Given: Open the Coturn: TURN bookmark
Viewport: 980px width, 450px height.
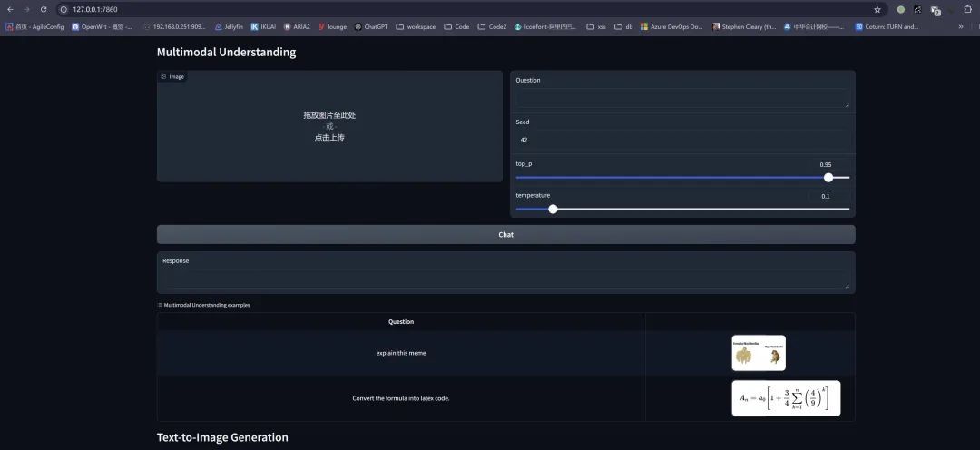Looking at the screenshot, I should 887,27.
